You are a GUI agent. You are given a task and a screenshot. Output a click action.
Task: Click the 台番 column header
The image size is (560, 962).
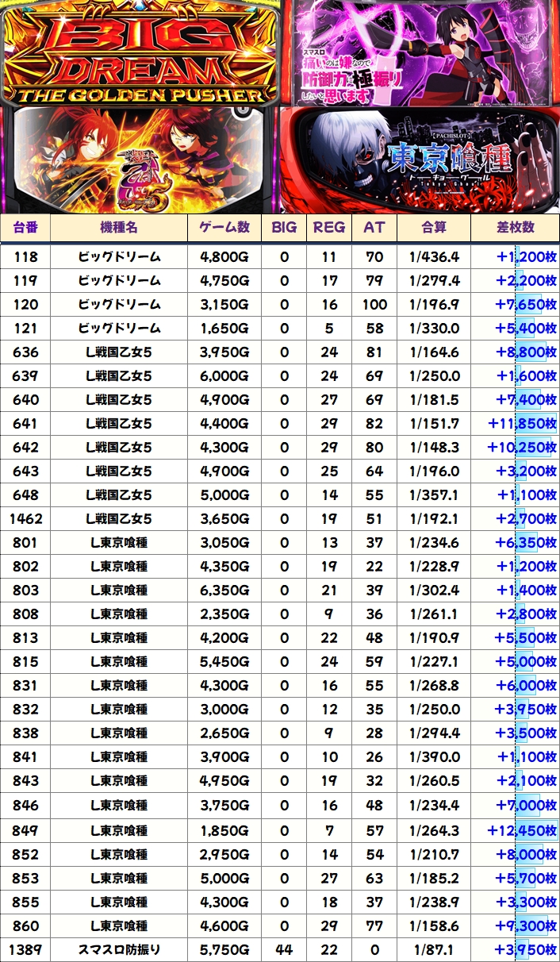pos(25,228)
